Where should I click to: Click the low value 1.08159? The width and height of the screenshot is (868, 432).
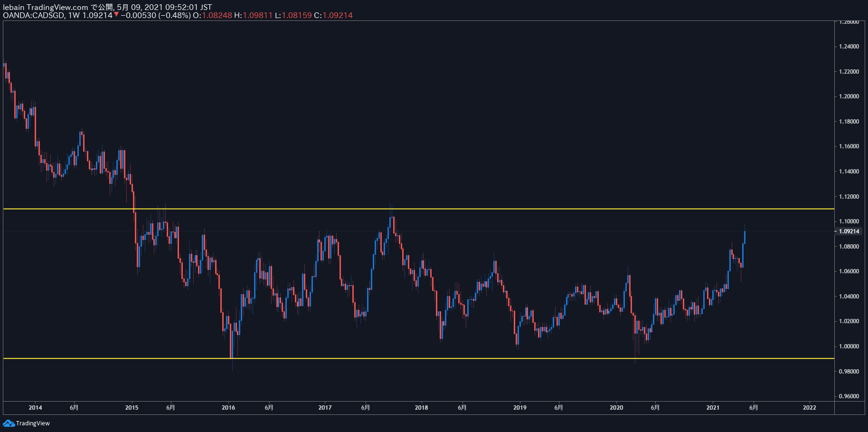click(297, 15)
